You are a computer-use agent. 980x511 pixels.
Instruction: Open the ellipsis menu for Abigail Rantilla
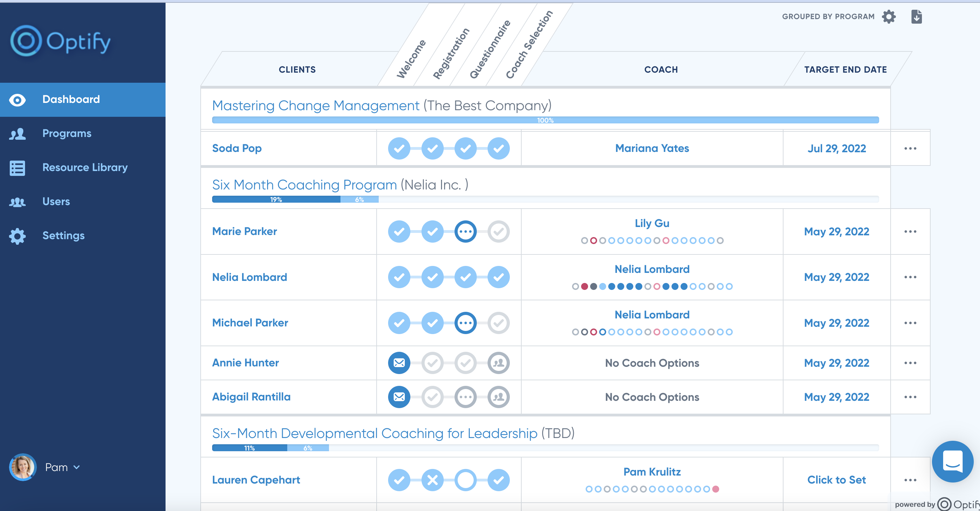910,397
